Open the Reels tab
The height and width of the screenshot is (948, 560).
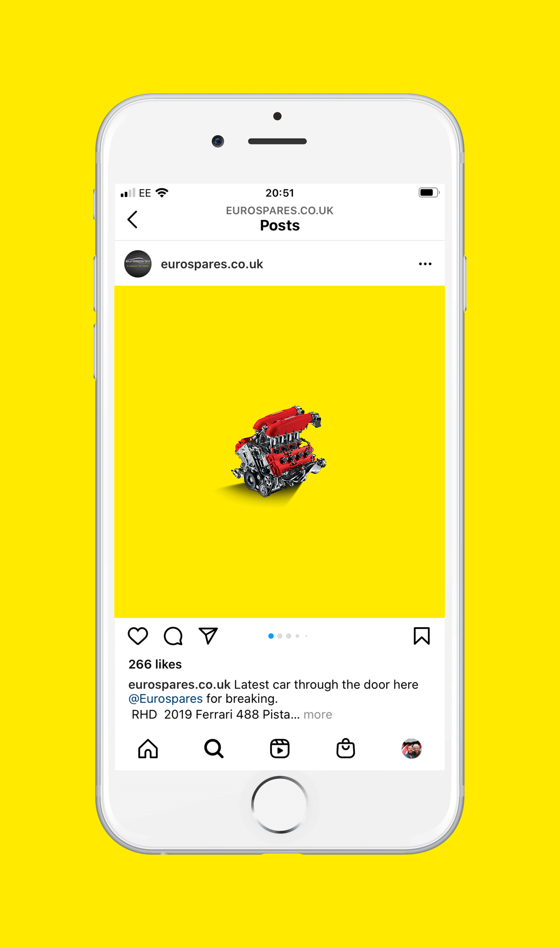coord(280,748)
